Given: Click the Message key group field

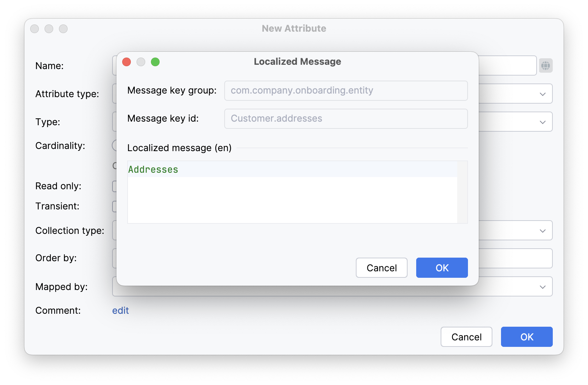Looking at the screenshot, I should coord(345,91).
